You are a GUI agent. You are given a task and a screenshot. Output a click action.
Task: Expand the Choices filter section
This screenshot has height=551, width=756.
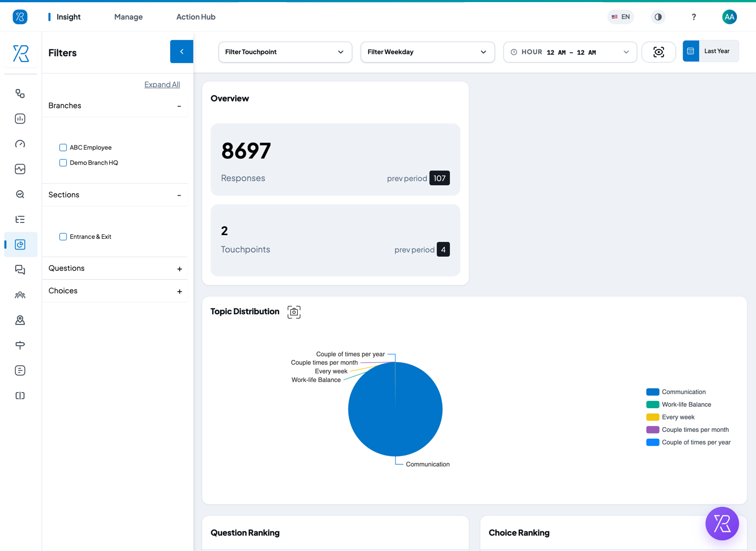coord(180,291)
